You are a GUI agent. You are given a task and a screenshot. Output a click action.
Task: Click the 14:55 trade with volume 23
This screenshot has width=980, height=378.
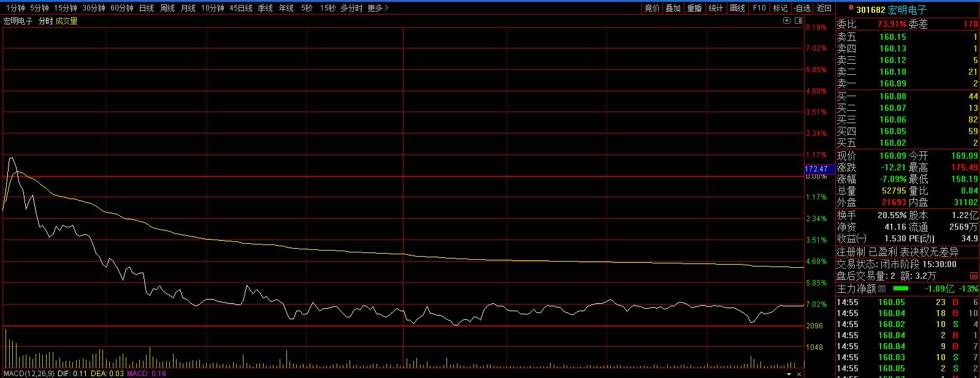[x=908, y=302]
